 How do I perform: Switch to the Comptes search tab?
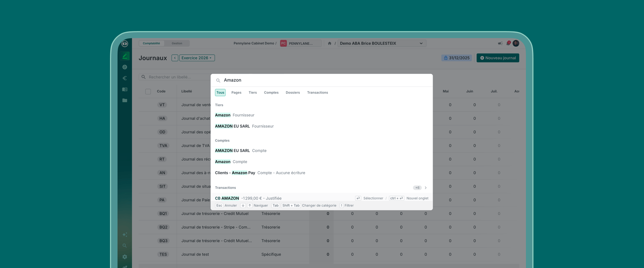pyautogui.click(x=271, y=93)
